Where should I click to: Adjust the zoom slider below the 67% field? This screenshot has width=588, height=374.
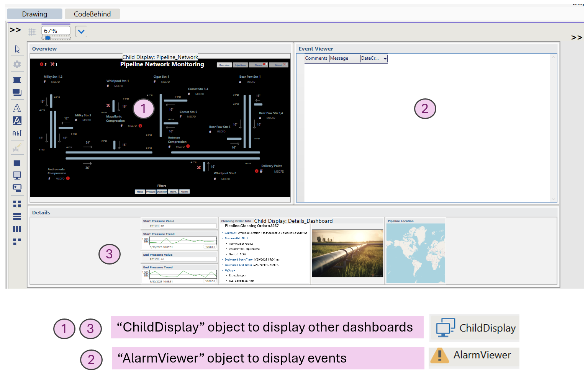[x=47, y=38]
